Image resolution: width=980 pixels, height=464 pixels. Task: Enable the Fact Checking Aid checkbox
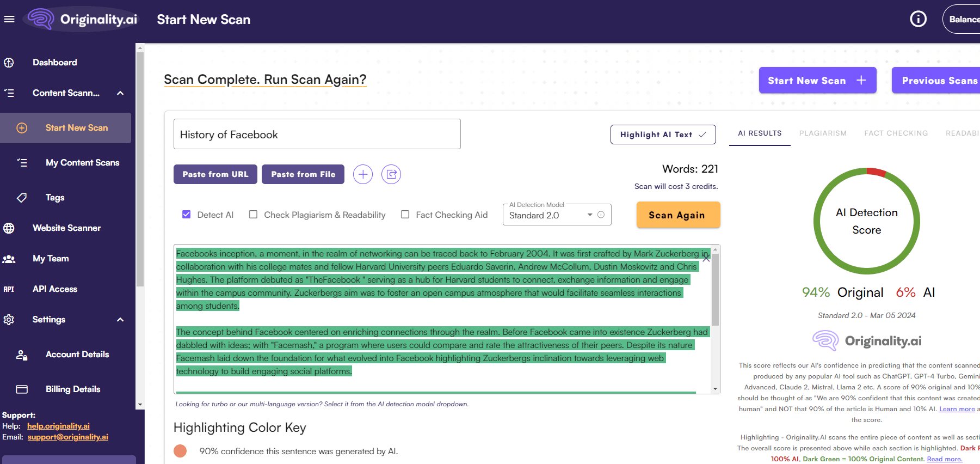tap(405, 215)
